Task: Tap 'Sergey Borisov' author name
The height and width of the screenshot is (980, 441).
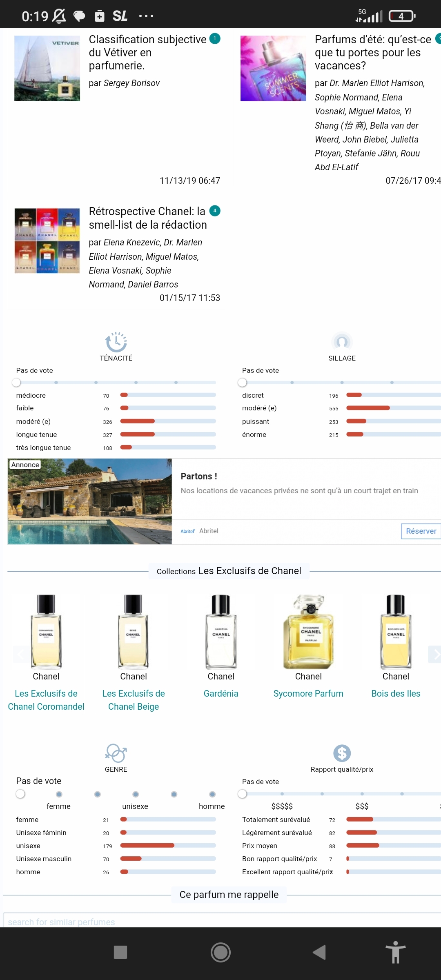Action: [131, 83]
